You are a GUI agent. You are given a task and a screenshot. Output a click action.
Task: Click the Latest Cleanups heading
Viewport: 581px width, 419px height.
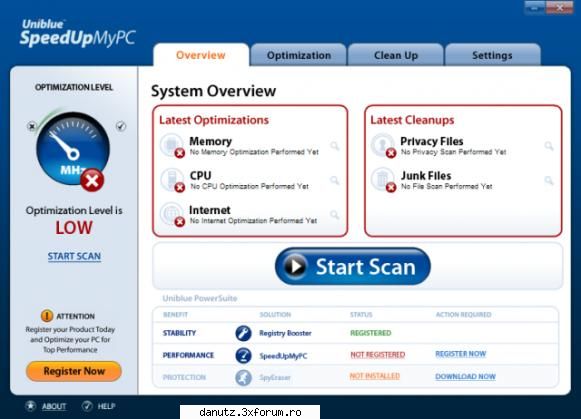pyautogui.click(x=412, y=120)
